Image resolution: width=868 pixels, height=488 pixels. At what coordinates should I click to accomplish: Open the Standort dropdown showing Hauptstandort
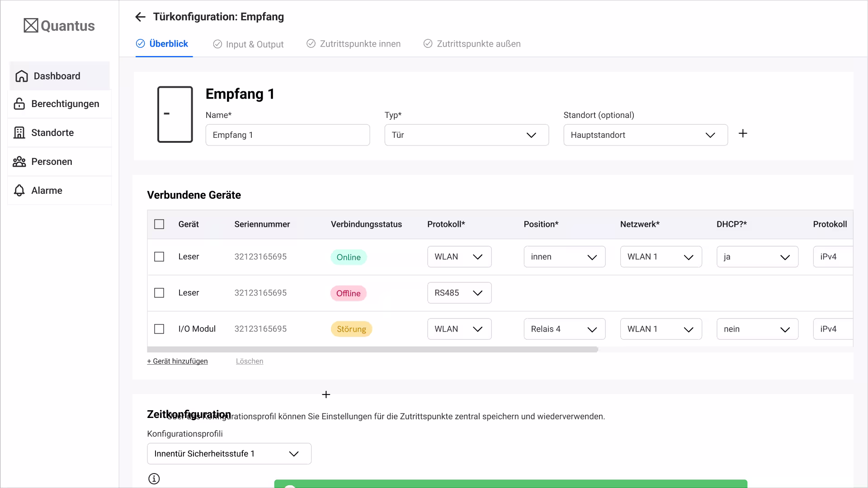[x=646, y=135]
